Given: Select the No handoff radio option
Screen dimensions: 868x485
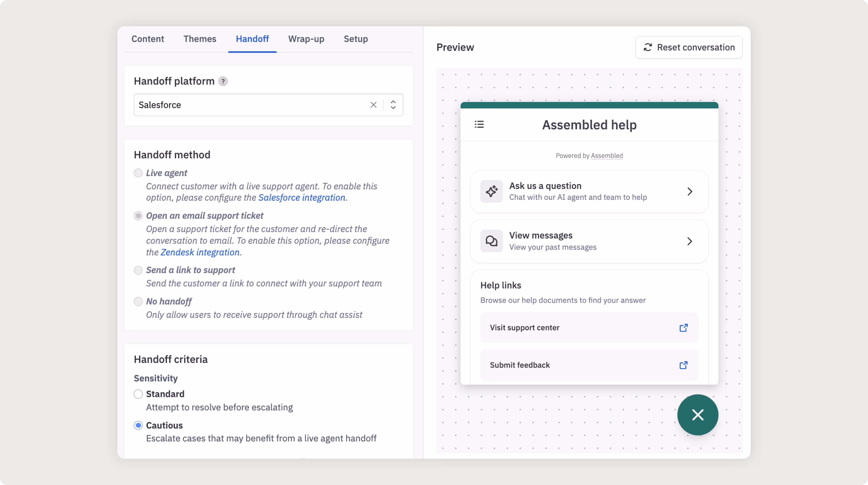Looking at the screenshot, I should [138, 301].
